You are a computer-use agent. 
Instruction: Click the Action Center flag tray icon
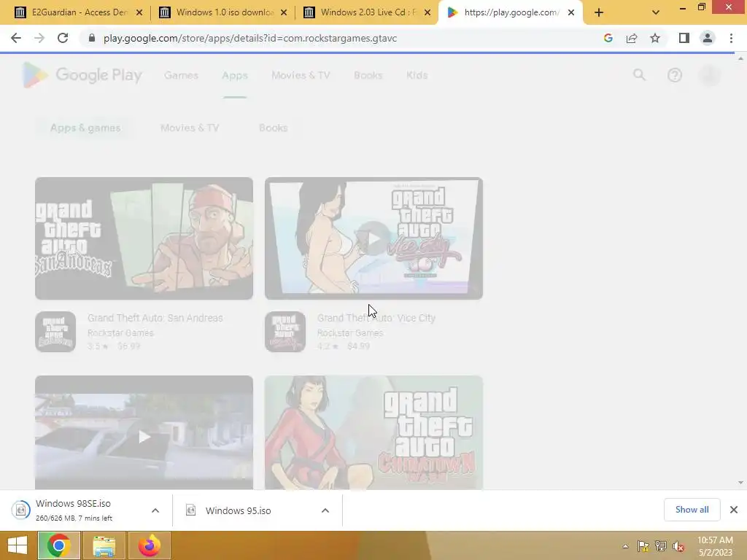[643, 546]
